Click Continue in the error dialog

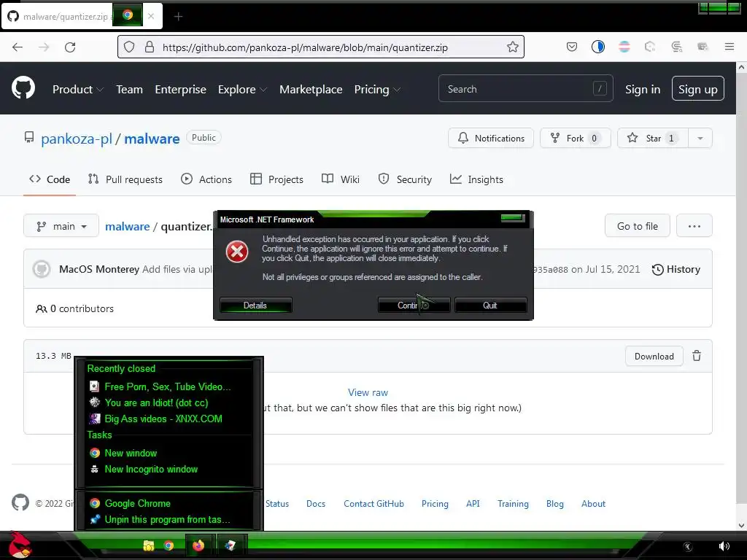click(x=414, y=306)
